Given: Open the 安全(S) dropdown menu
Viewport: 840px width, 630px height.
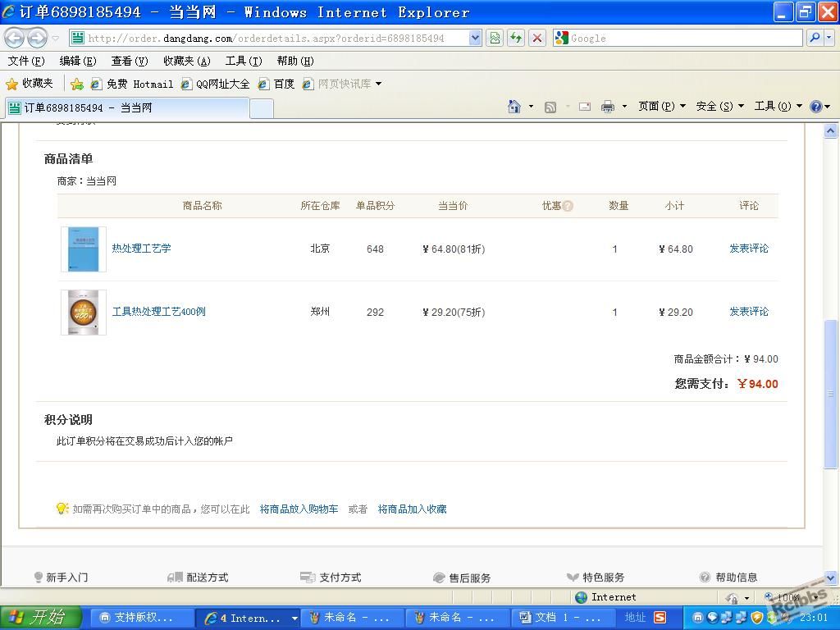Looking at the screenshot, I should click(x=720, y=106).
